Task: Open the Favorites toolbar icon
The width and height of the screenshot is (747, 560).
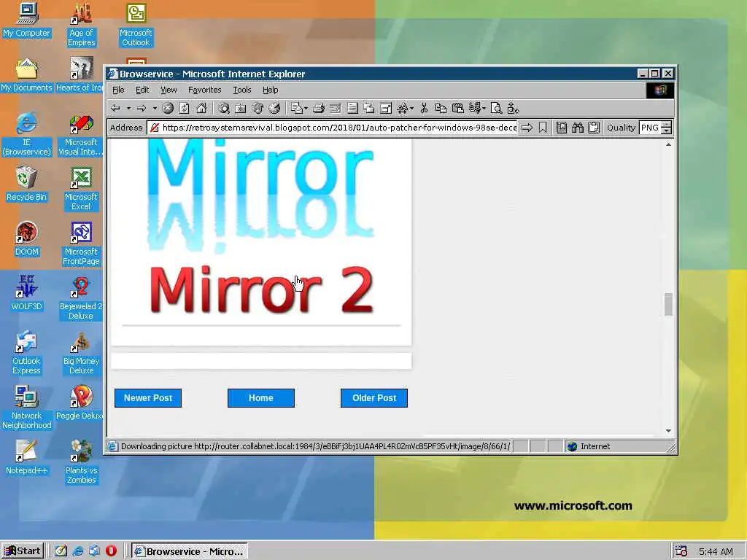Action: coord(241,109)
